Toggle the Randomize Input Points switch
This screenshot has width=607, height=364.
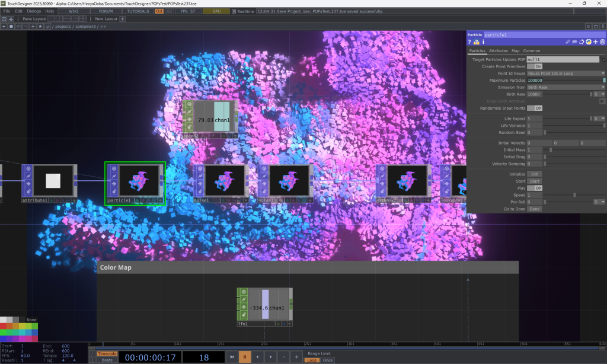click(x=535, y=108)
